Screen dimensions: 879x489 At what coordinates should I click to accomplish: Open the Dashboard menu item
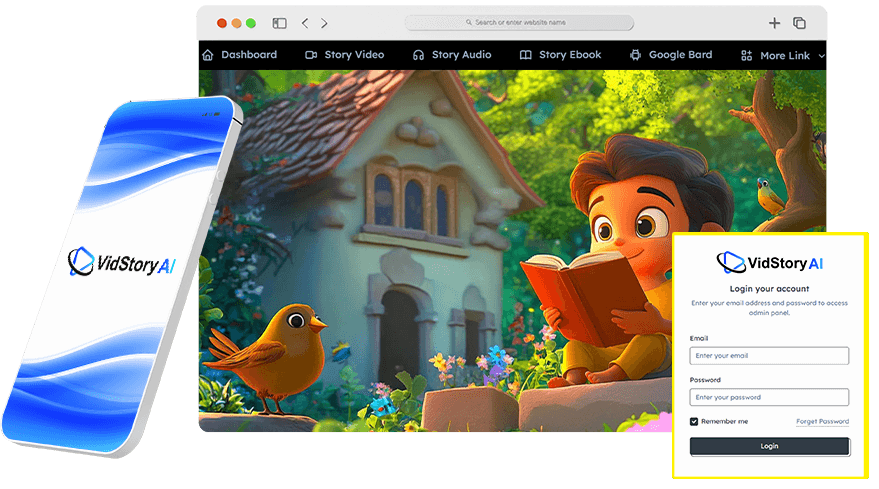coord(239,55)
